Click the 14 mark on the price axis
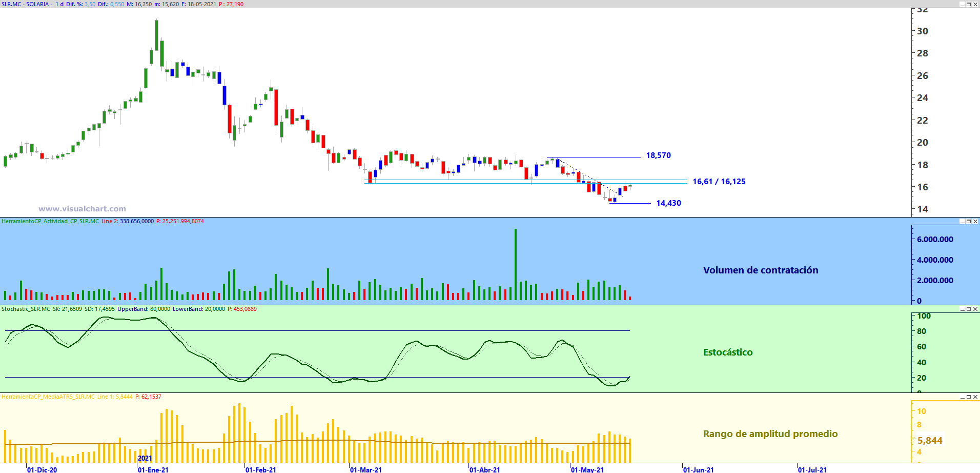This screenshot has width=980, height=473. coord(923,209)
